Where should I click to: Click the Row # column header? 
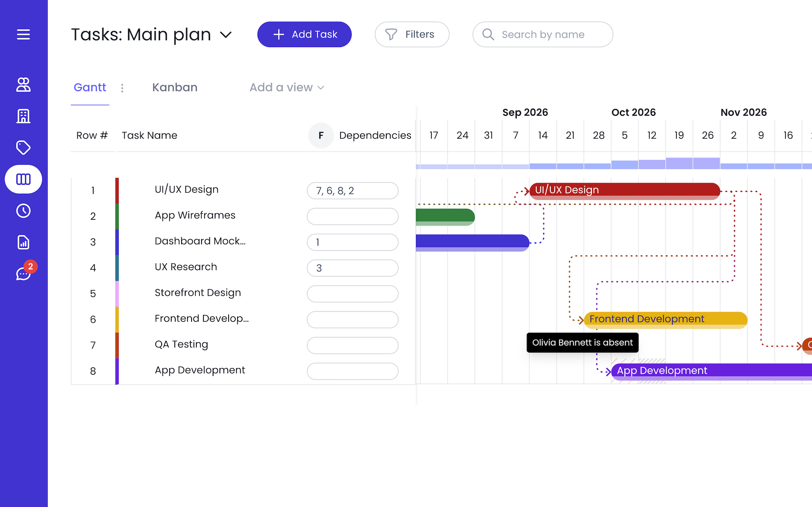[92, 136]
